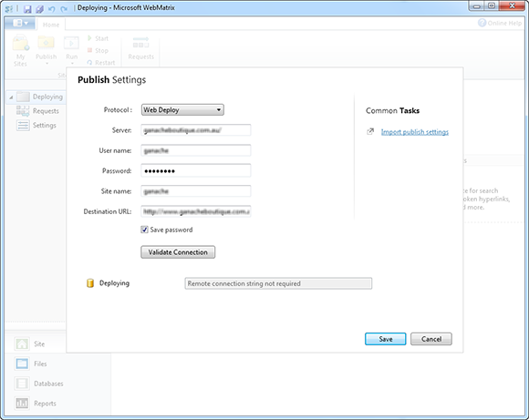Click the Save All icon in title bar
This screenshot has height=420, width=529.
tap(39, 9)
